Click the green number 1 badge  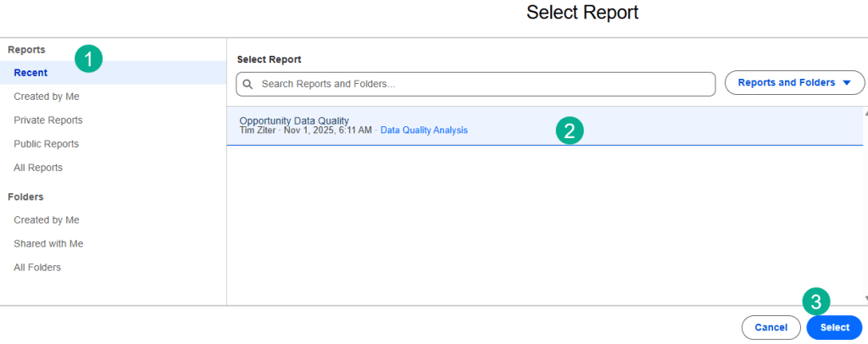click(x=88, y=58)
